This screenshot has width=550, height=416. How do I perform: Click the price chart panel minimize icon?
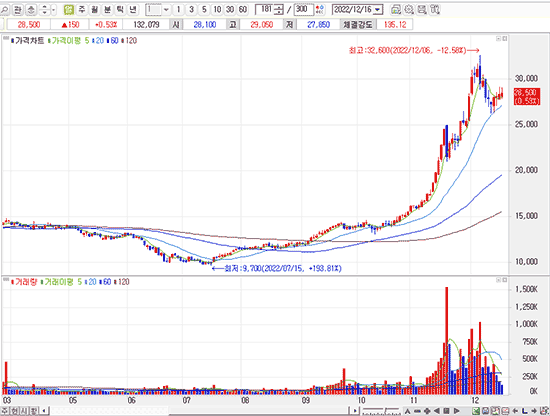click(x=498, y=39)
